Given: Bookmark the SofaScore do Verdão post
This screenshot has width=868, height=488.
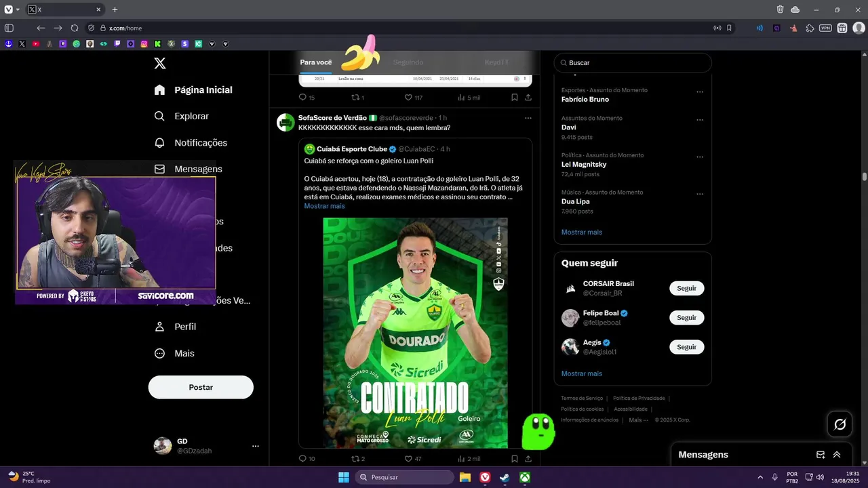Looking at the screenshot, I should click(x=514, y=459).
